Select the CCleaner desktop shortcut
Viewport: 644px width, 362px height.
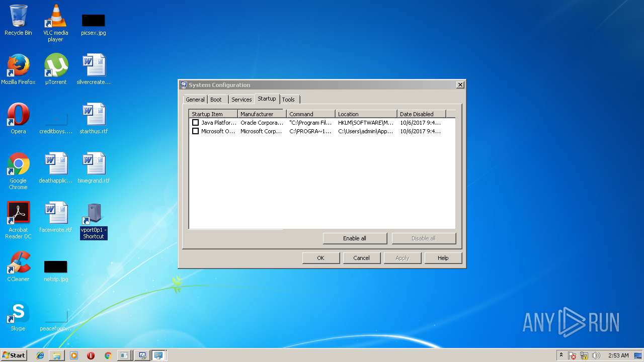18,266
